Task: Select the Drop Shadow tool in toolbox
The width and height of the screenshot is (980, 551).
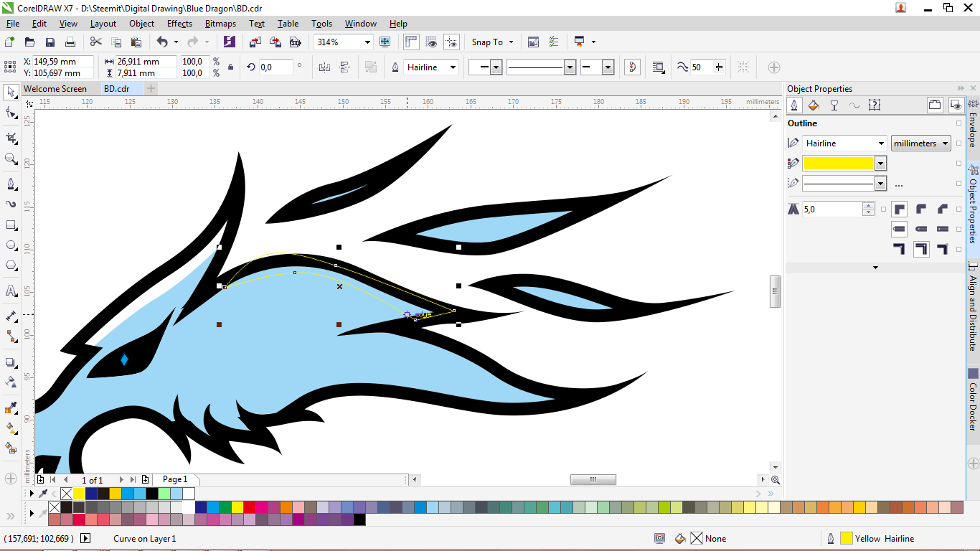Action: 11,362
